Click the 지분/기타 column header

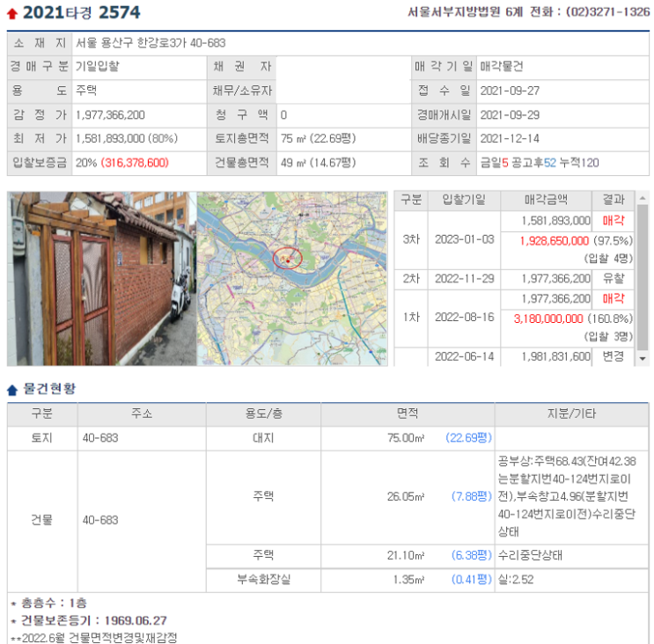[571, 413]
